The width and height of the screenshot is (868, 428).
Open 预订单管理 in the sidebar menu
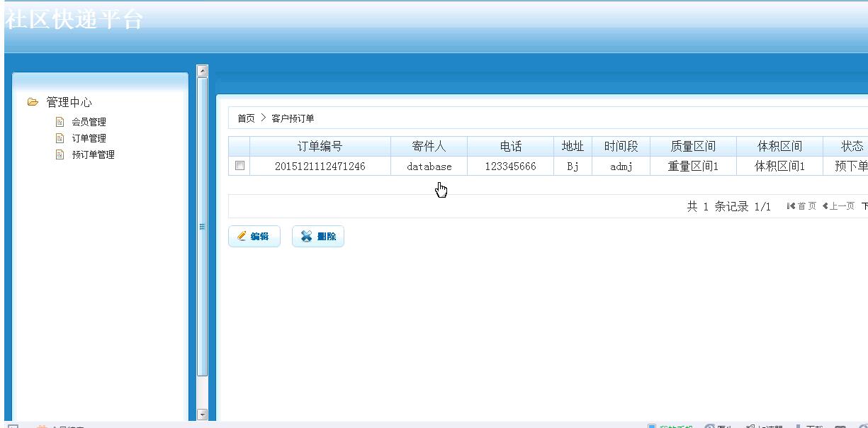93,154
